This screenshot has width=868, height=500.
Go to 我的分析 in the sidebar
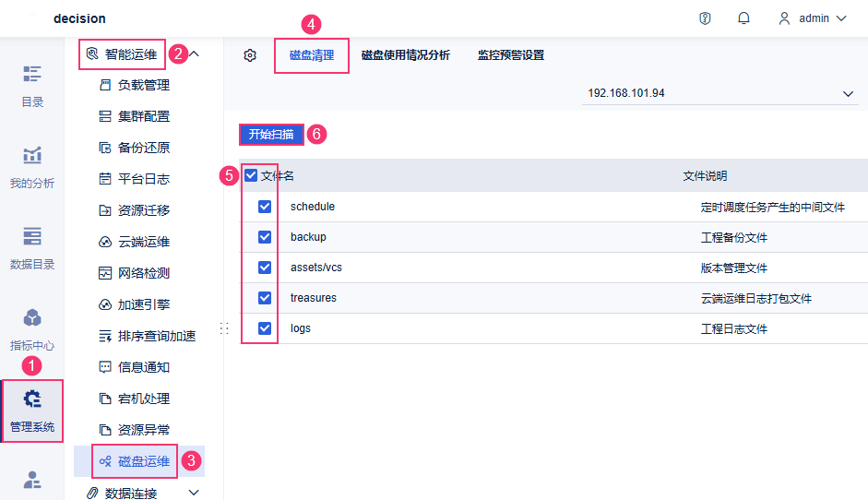coord(32,168)
